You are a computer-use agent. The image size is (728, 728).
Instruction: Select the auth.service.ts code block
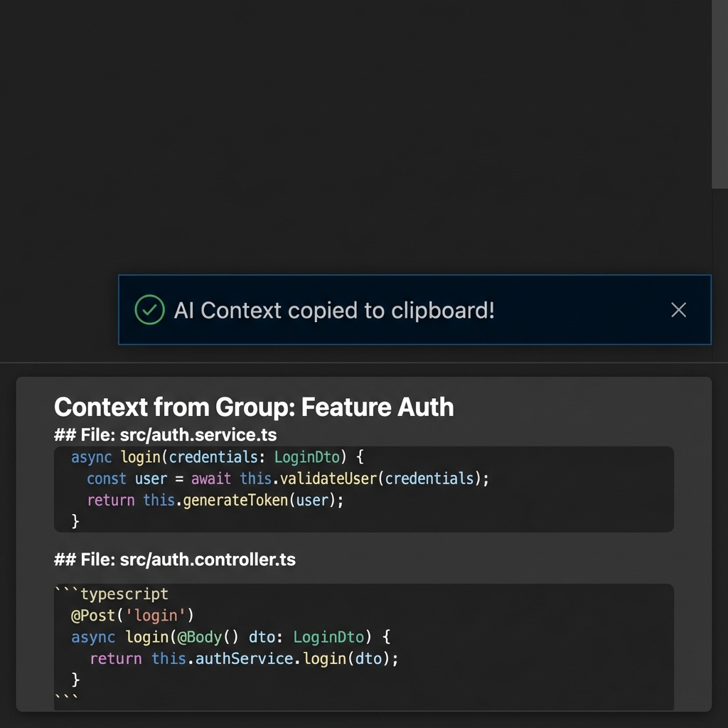coord(363,489)
